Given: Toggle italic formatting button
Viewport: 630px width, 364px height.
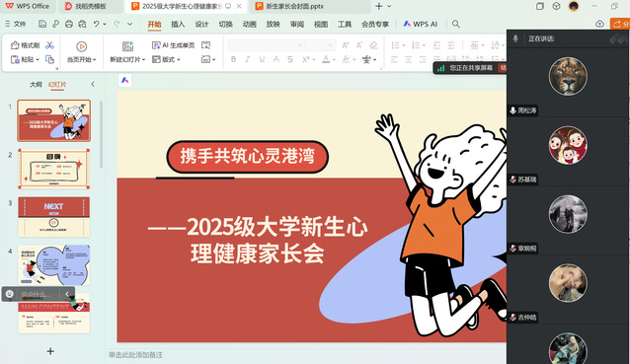Looking at the screenshot, I should [248, 59].
